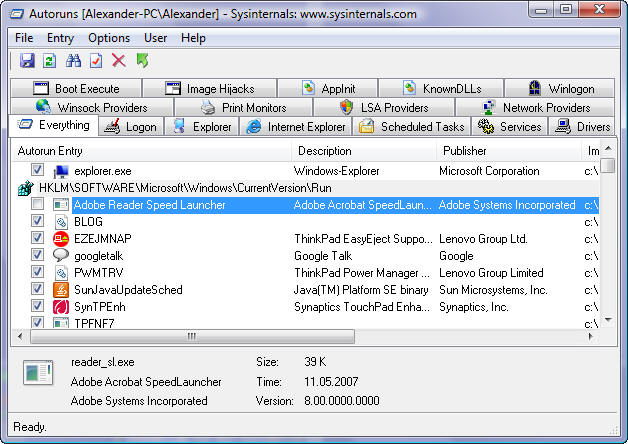Uncheck the SynTPEnh entry checkbox
628x444 pixels.
(x=37, y=305)
